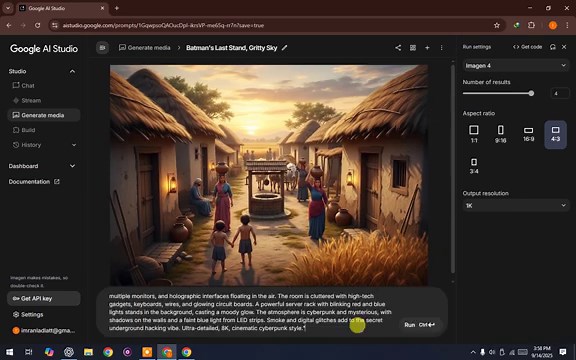Screen dimensions: 576x360
Task: Select the 9:16 aspect ratio
Action: [x=501, y=134]
